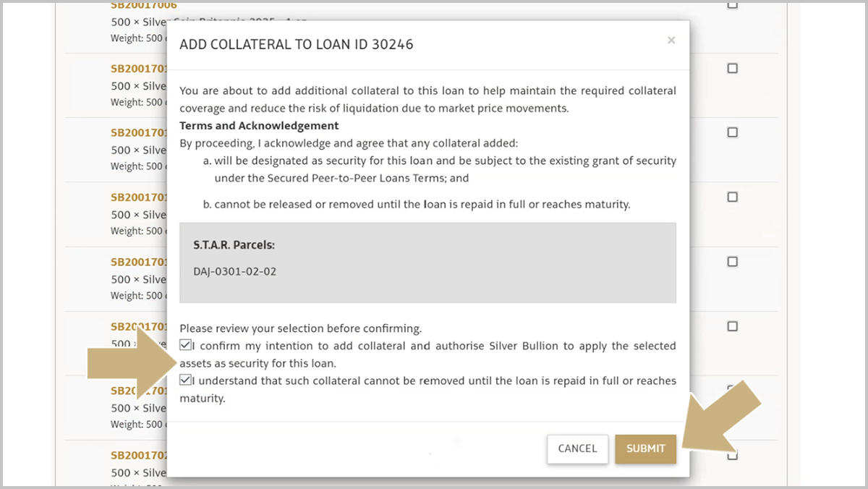The height and width of the screenshot is (489, 868).
Task: Open the SB20017006 parcel link
Action: coord(143,6)
